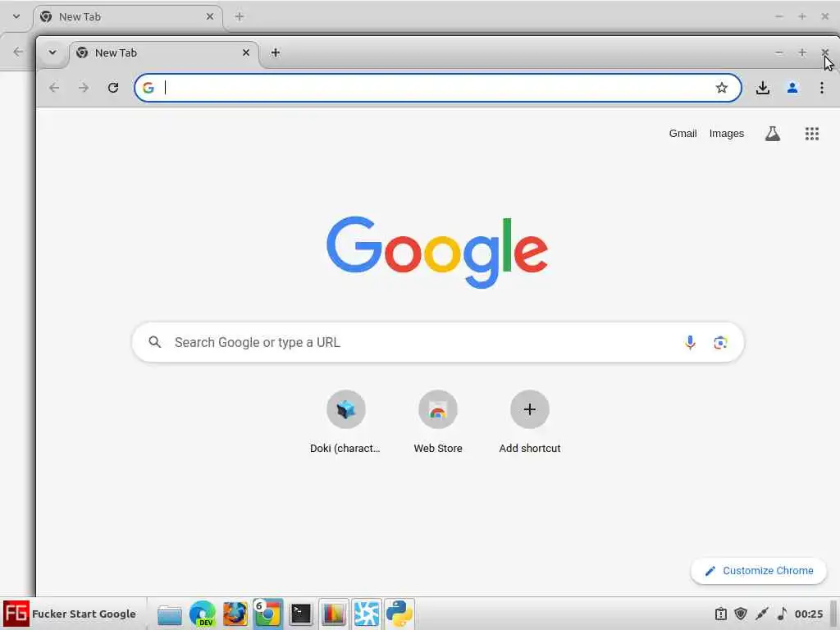Viewport: 840px width, 630px height.
Task: Open a new tab in front window
Action: (x=276, y=52)
